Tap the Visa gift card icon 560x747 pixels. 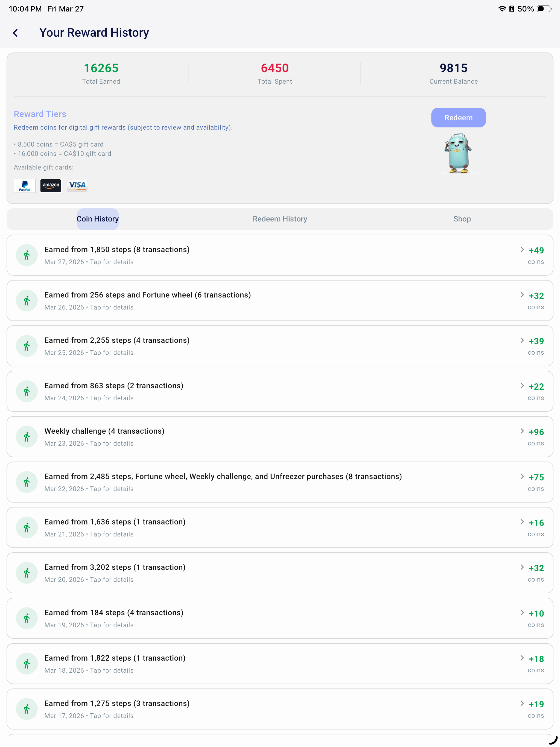click(x=77, y=186)
